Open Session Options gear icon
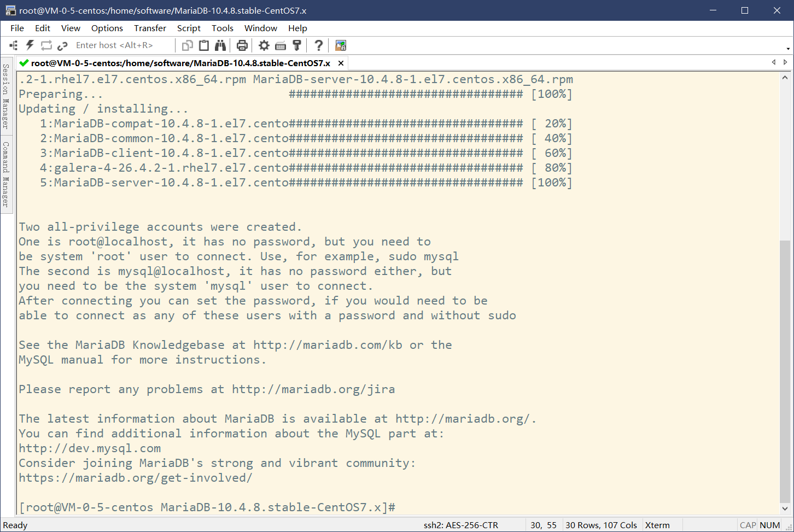Viewport: 794px width, 532px height. click(x=264, y=45)
